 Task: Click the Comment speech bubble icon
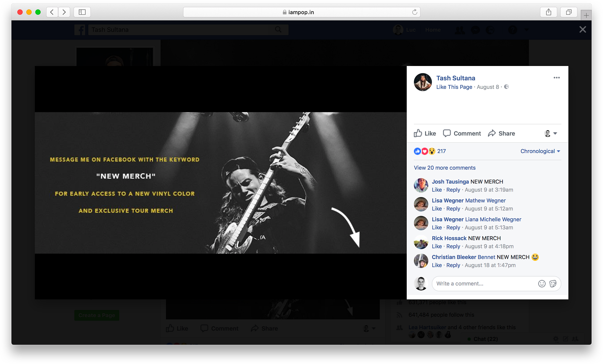[x=447, y=133]
